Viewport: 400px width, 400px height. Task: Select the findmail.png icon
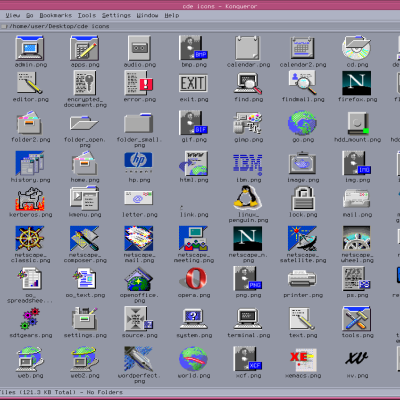point(302,83)
